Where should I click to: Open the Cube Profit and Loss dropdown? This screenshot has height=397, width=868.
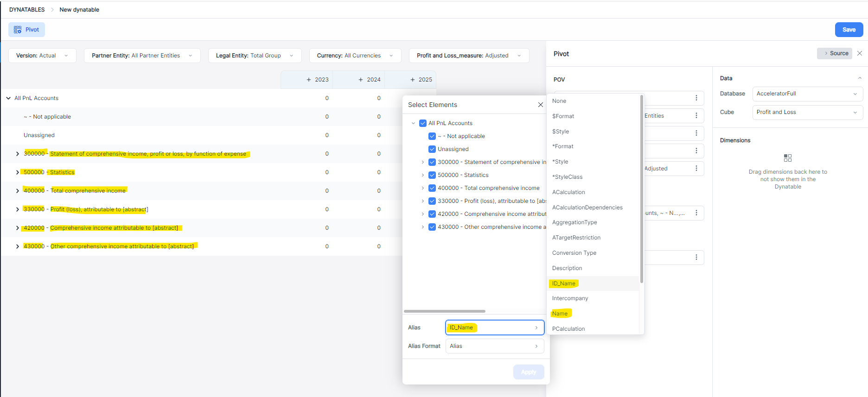[807, 112]
